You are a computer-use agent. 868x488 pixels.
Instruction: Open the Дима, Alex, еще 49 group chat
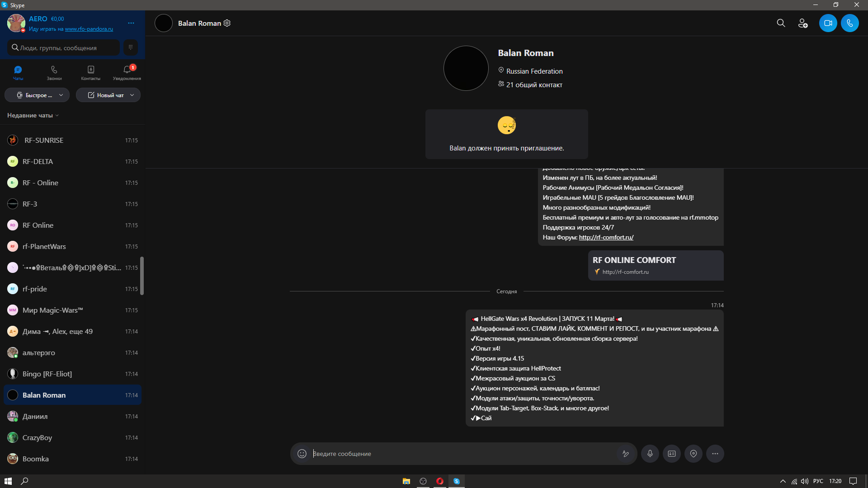coord(72,332)
